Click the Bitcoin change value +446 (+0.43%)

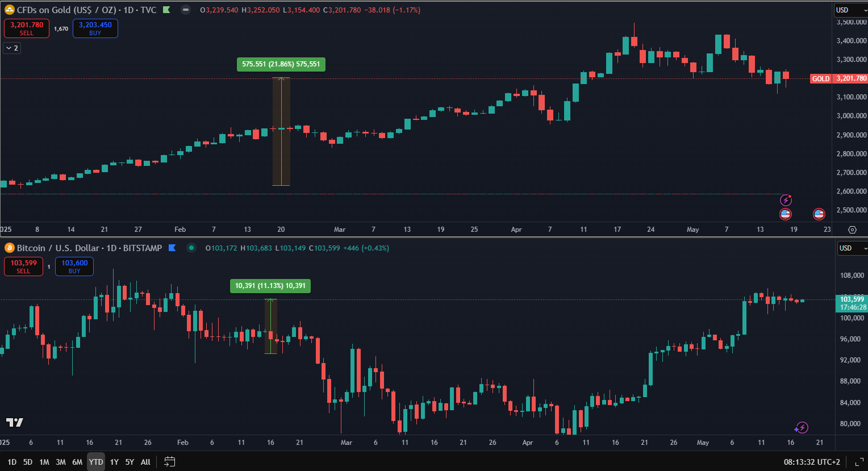click(366, 248)
